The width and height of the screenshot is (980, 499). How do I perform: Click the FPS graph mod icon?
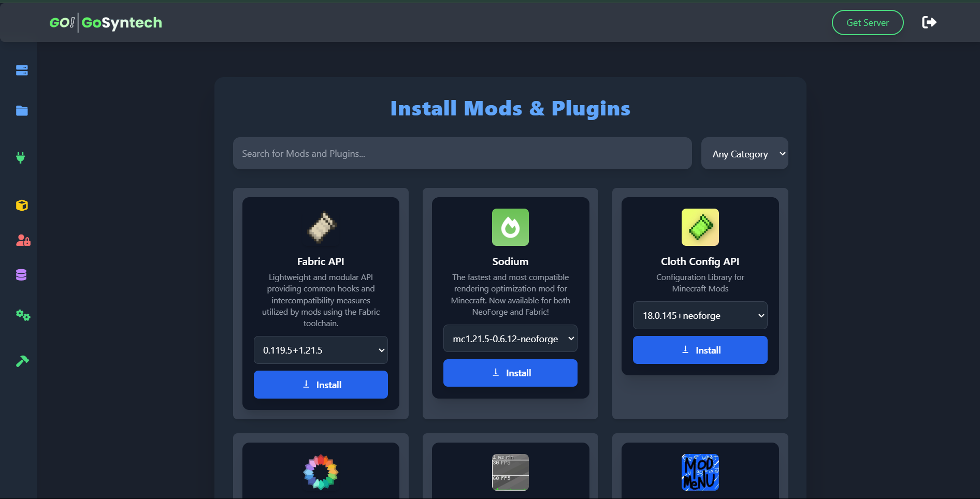pyautogui.click(x=510, y=472)
